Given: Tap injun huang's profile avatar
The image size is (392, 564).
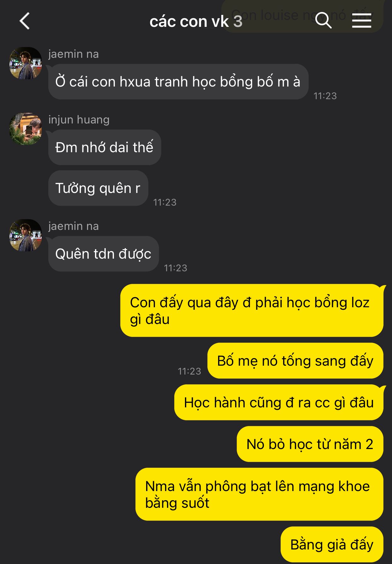Looking at the screenshot, I should [26, 129].
